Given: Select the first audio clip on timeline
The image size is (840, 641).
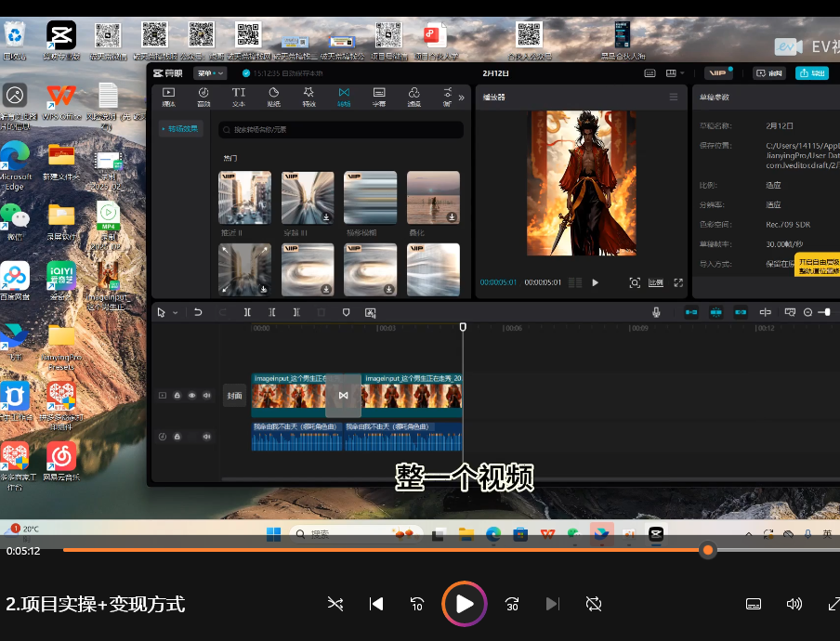Looking at the screenshot, I should click(296, 437).
